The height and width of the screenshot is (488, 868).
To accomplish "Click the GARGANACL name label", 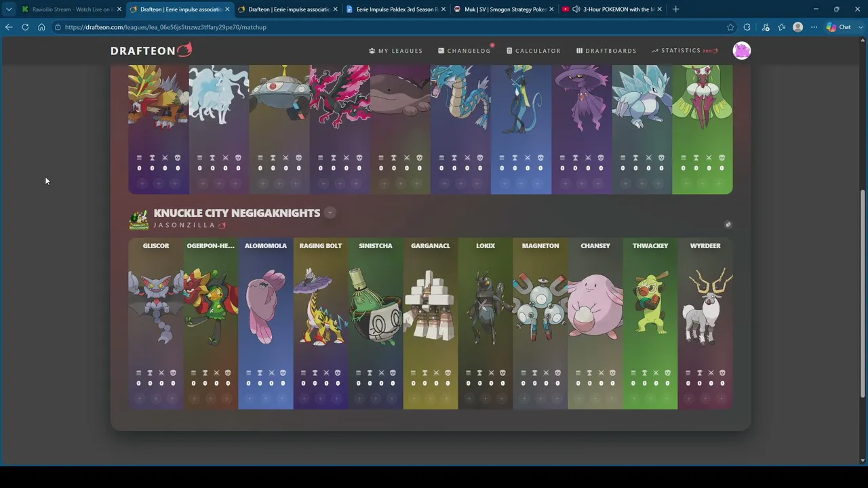I will point(431,246).
